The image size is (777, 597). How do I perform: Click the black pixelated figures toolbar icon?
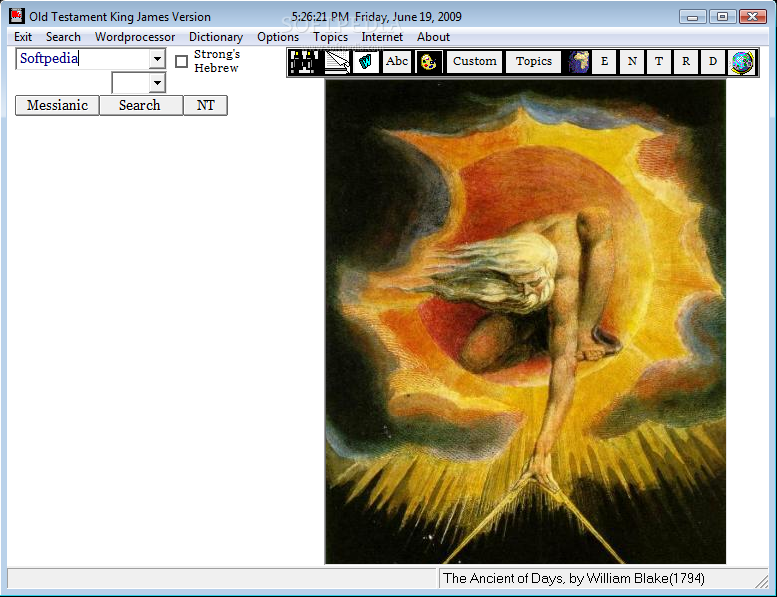pos(304,62)
